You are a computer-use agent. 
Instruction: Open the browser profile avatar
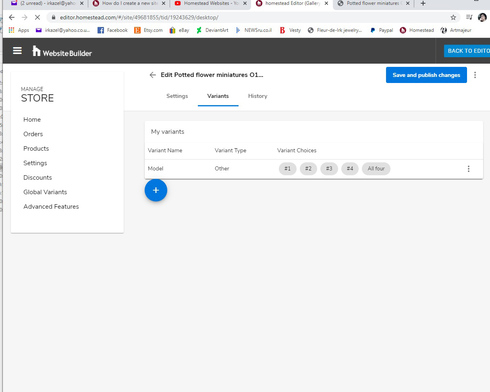click(482, 17)
